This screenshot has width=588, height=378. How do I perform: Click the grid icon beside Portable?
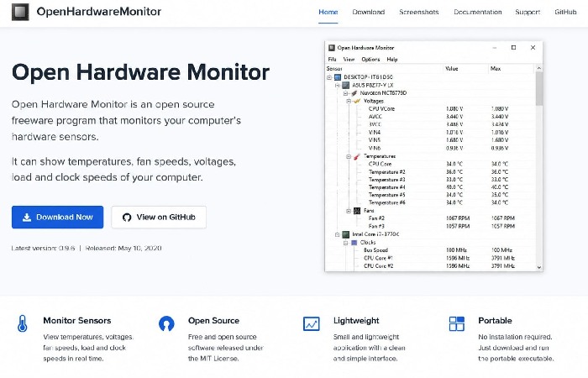coord(456,323)
